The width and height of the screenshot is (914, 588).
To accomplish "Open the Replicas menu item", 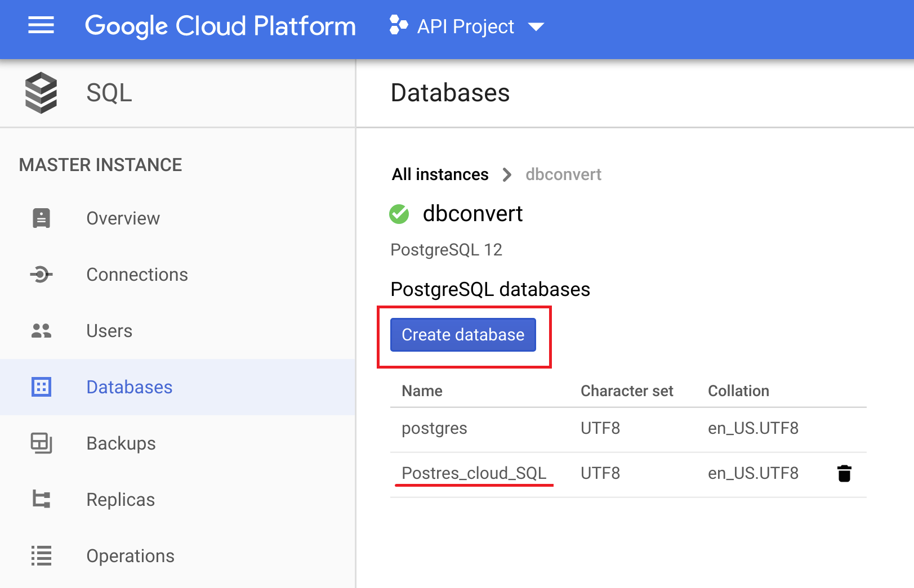I will pyautogui.click(x=121, y=500).
